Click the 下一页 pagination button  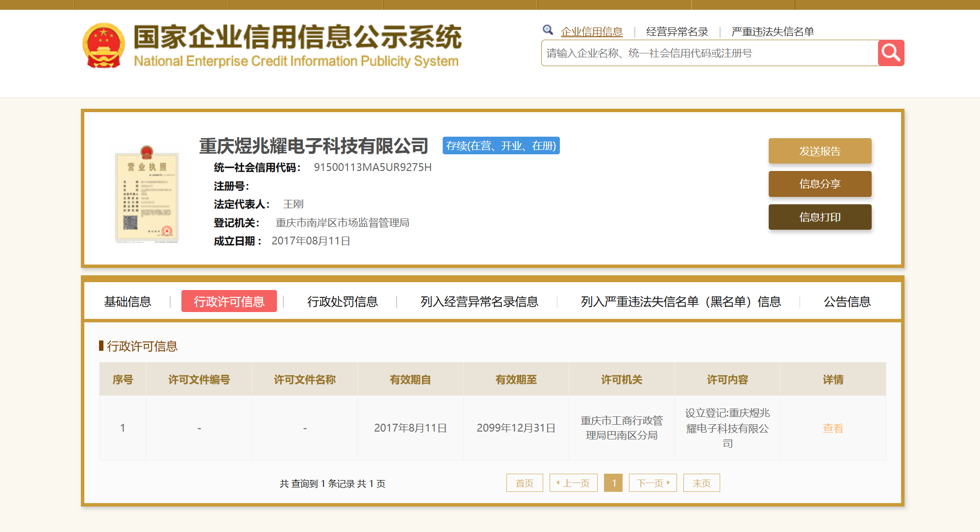(653, 483)
